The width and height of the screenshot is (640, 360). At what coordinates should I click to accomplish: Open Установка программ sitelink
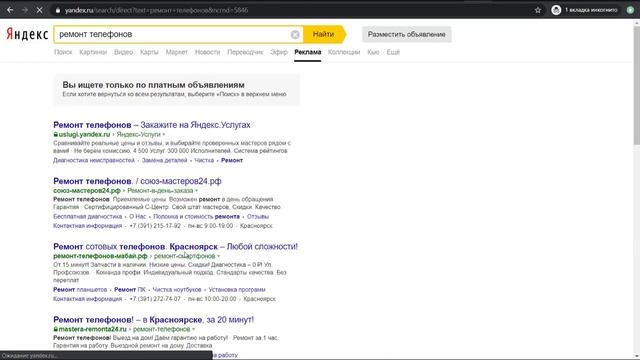pos(237,290)
